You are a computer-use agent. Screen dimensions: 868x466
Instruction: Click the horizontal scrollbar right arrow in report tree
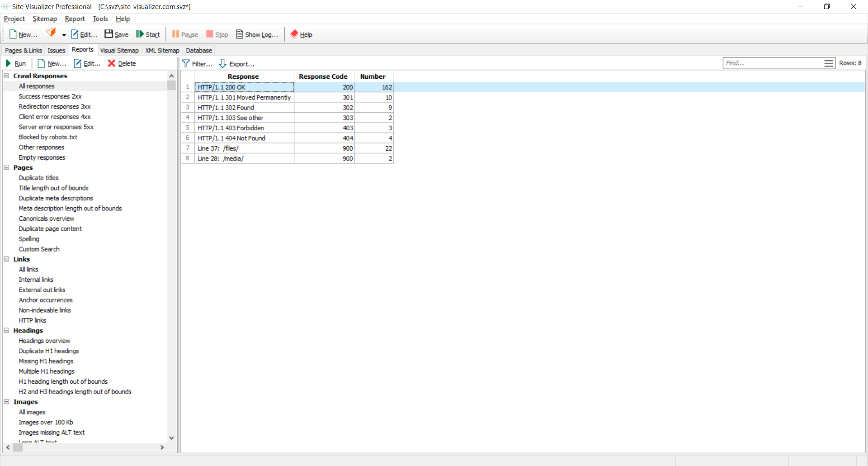point(162,447)
